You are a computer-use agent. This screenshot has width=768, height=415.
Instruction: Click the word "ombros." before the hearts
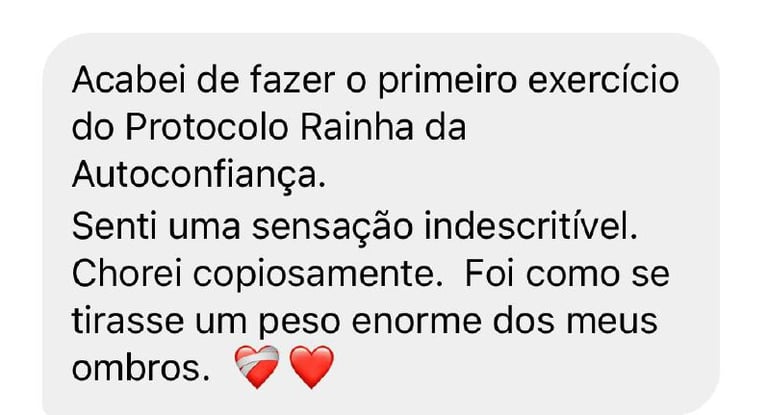(x=141, y=368)
